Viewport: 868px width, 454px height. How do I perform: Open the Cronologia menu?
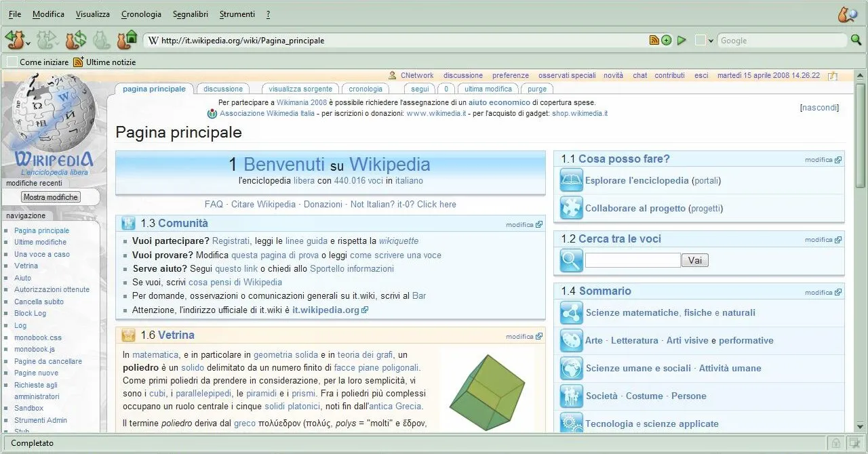coord(141,14)
